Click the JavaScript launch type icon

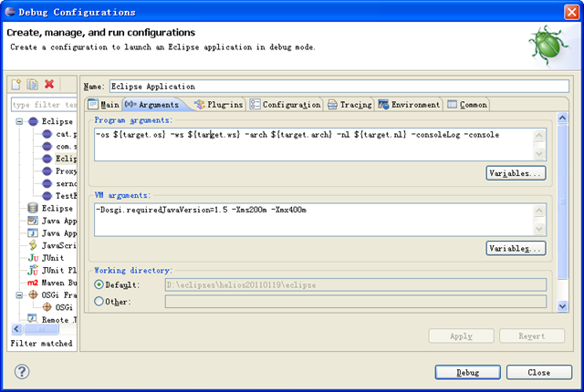(33, 245)
